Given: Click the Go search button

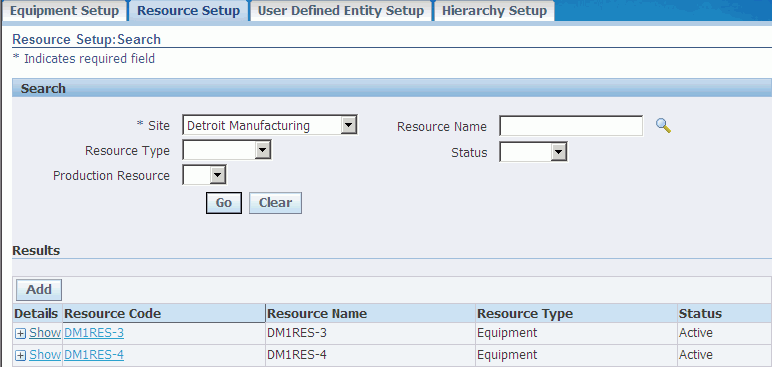Looking at the screenshot, I should click(224, 203).
